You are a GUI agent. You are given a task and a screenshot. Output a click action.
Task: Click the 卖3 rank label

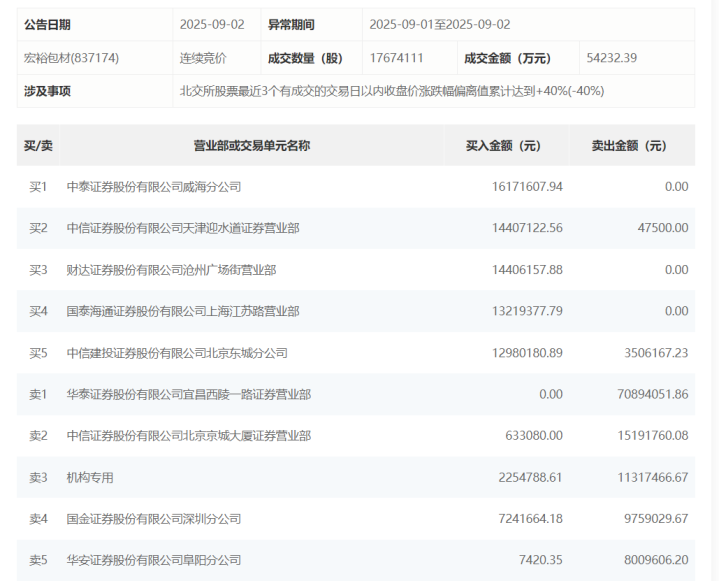tap(38, 477)
